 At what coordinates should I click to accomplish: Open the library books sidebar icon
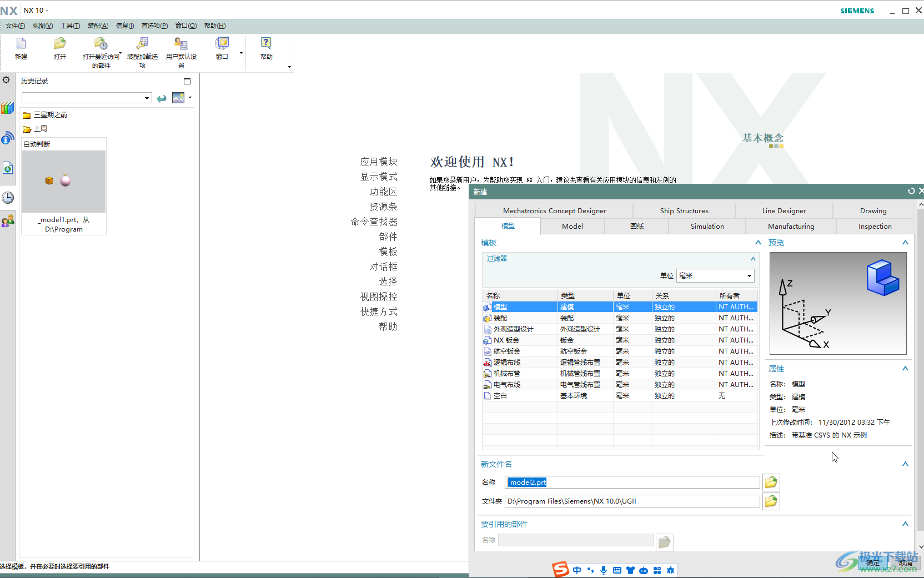(x=7, y=108)
